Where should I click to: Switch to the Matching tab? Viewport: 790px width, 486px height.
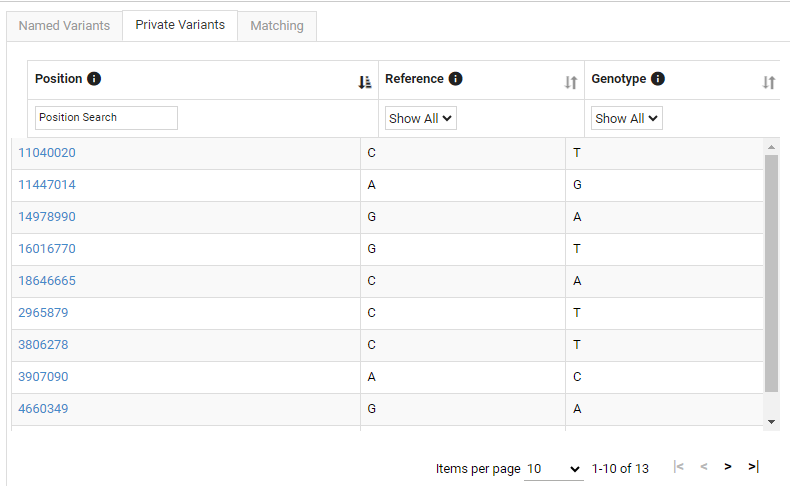(277, 26)
